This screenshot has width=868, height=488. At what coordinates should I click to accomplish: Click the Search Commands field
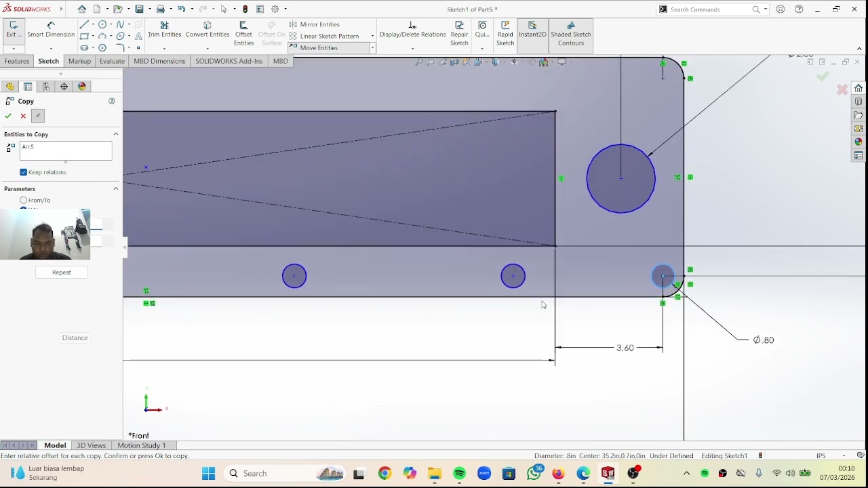[712, 9]
